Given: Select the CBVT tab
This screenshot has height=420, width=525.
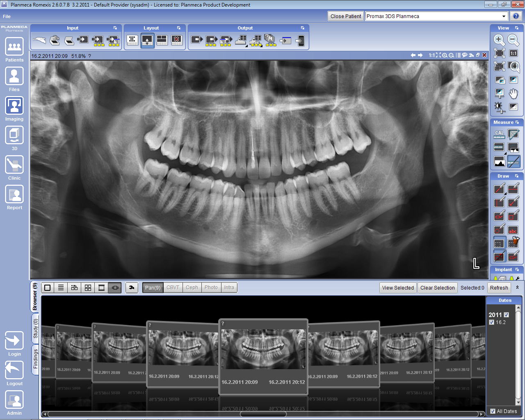Looking at the screenshot, I should point(173,288).
